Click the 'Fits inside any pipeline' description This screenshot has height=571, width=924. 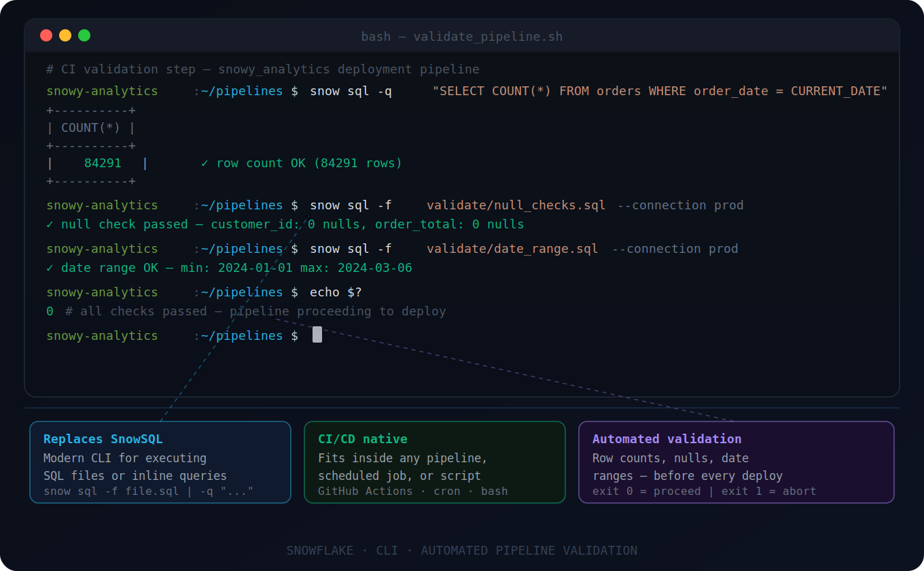point(403,458)
